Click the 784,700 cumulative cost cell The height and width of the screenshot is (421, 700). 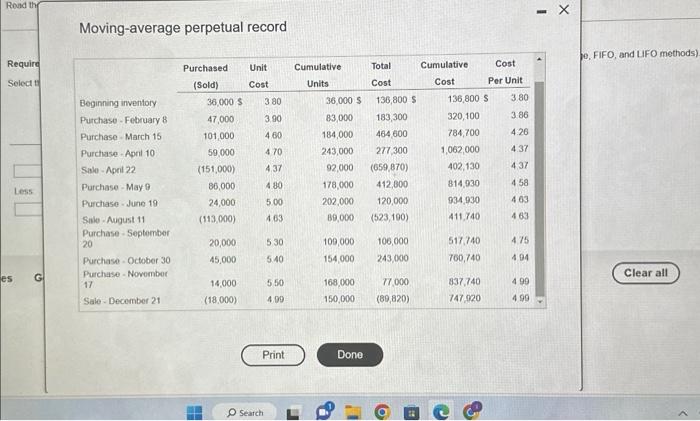[x=463, y=133]
